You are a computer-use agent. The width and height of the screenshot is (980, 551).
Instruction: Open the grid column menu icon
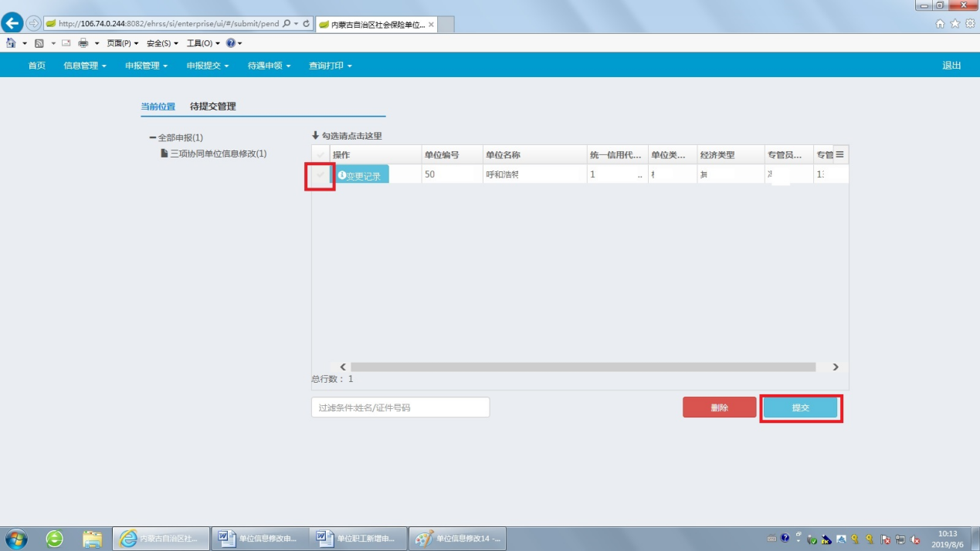840,154
